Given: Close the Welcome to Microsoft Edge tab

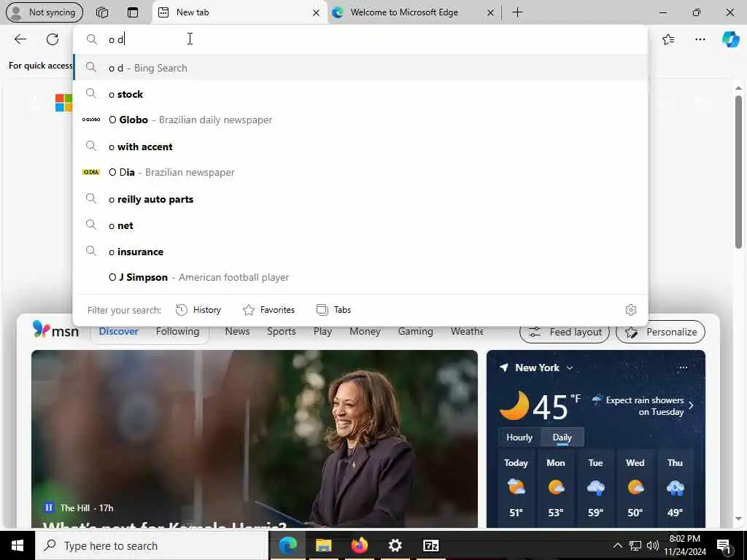Looking at the screenshot, I should [x=491, y=13].
